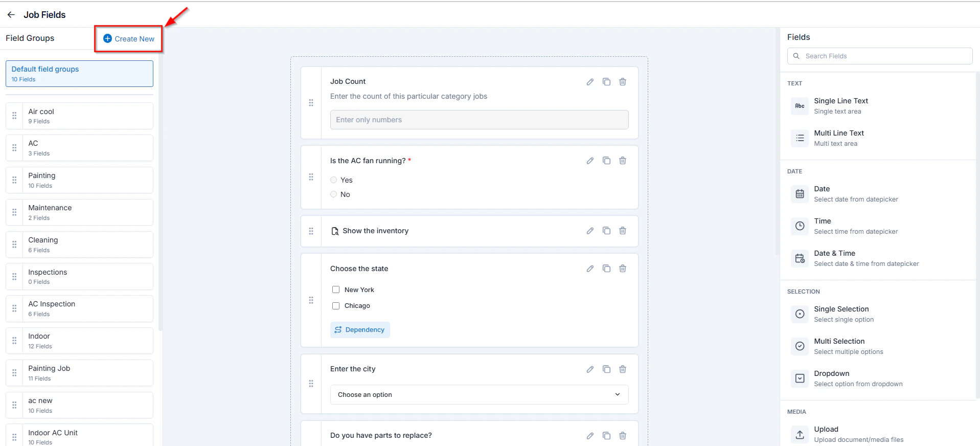The width and height of the screenshot is (980, 446).
Task: Select Yes radio option
Action: (334, 180)
